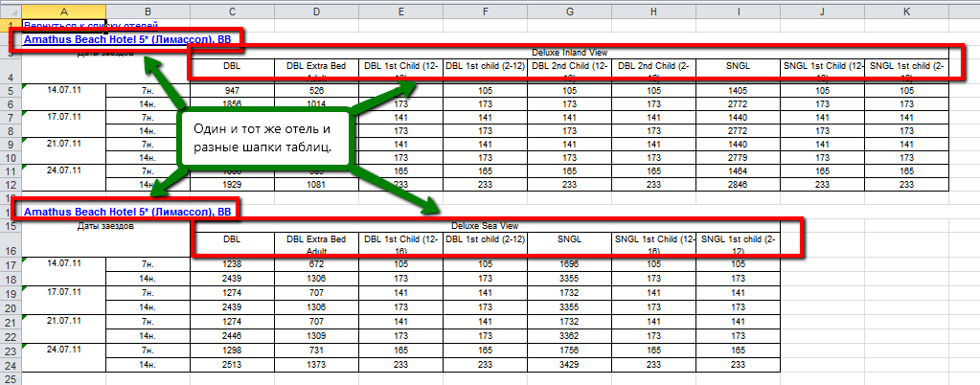This screenshot has height=385, width=980.
Task: Open the first Amathus Beach Hotel 5* link
Action: (126, 39)
